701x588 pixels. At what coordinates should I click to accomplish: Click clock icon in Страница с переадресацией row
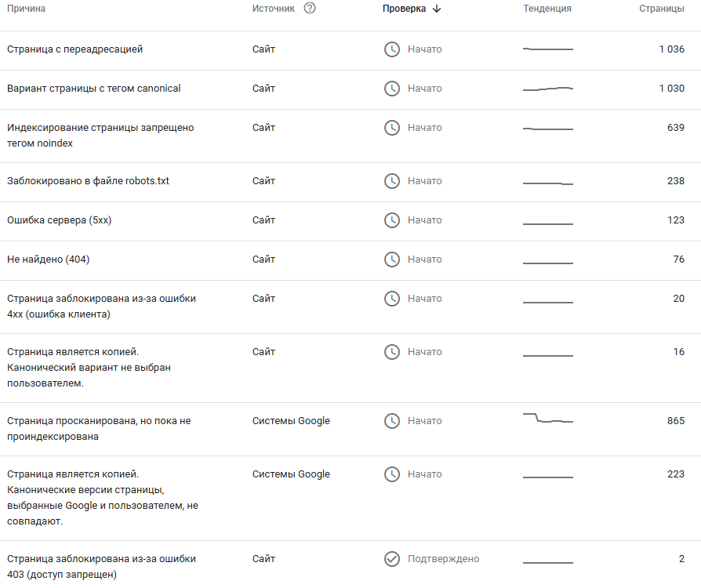tap(391, 49)
